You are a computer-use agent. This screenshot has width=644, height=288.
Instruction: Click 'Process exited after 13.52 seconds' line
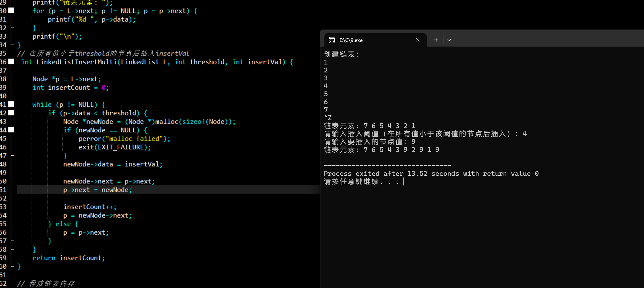[x=431, y=174]
